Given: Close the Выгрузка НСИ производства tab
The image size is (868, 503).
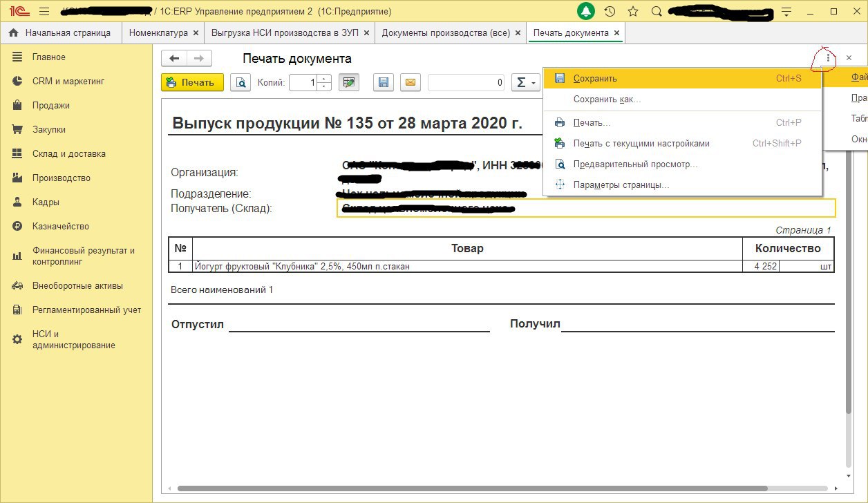Looking at the screenshot, I should (366, 32).
